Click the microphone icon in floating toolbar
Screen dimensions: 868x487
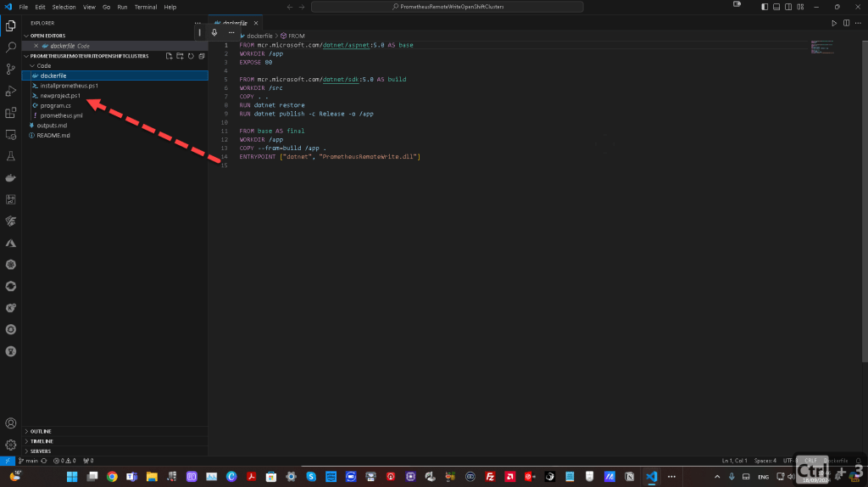(x=214, y=33)
